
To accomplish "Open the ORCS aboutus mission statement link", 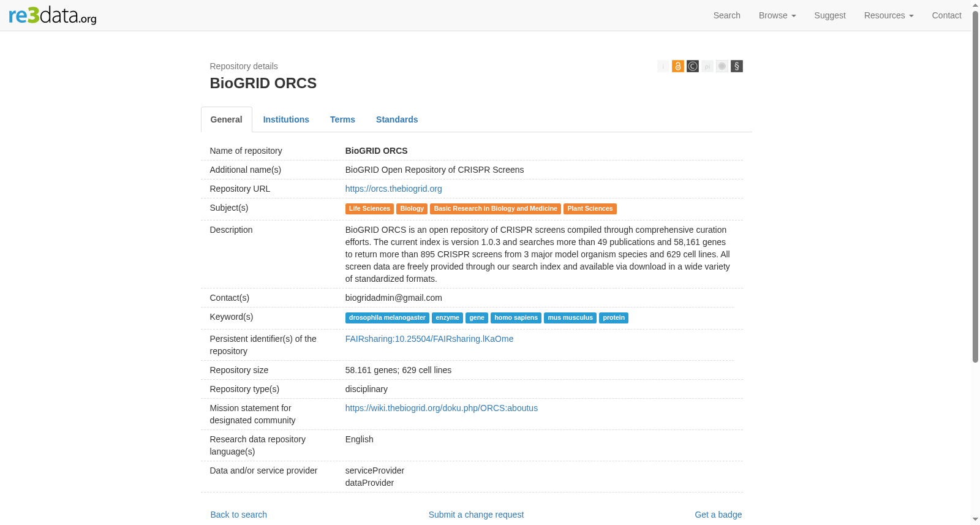I will [x=442, y=408].
